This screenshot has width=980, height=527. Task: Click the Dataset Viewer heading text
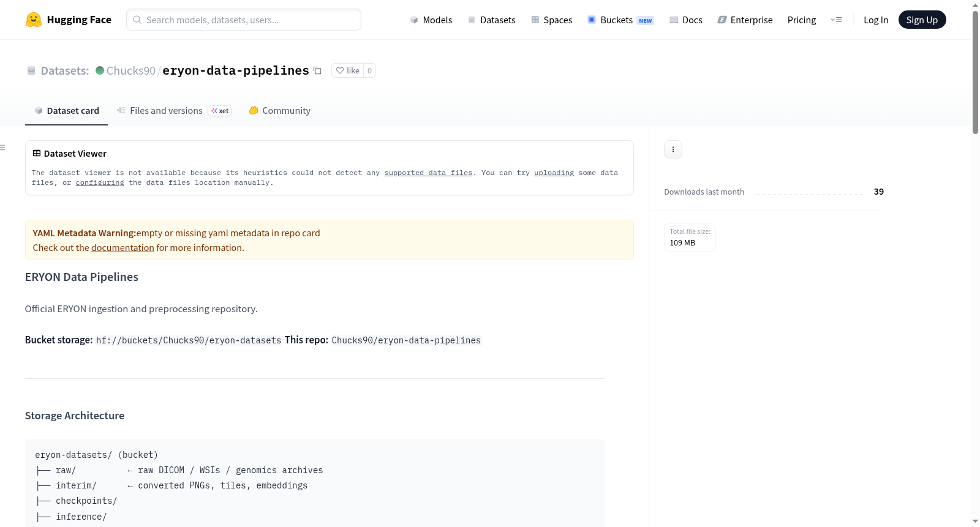[75, 154]
